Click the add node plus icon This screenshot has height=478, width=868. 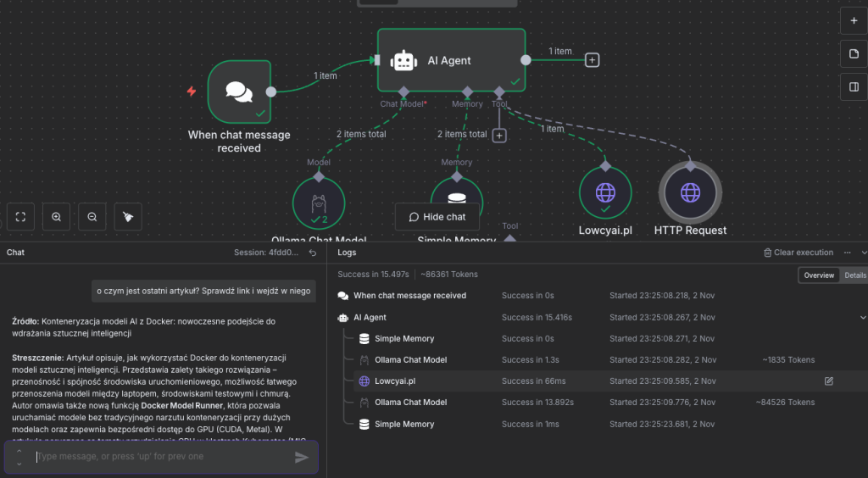tap(853, 20)
